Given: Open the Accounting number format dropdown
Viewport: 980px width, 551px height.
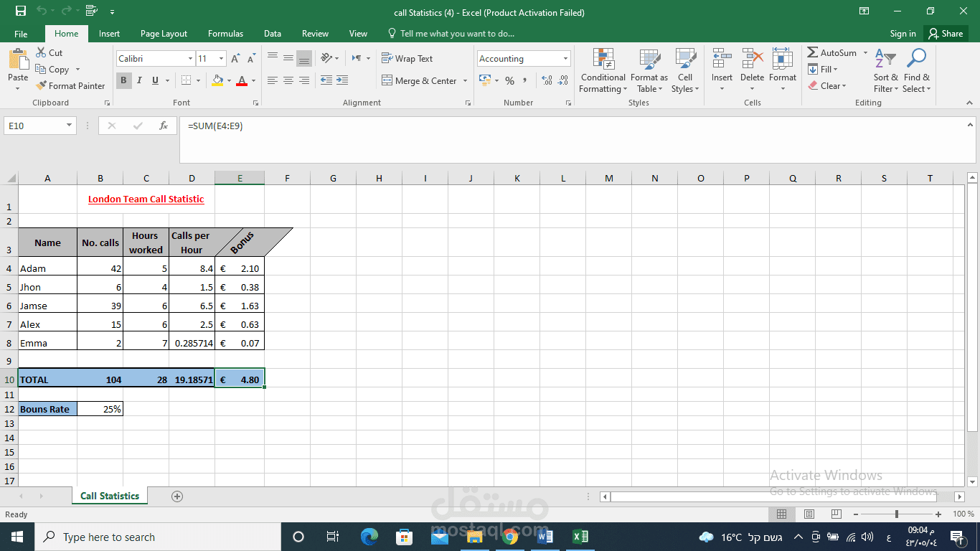Looking at the screenshot, I should point(565,59).
